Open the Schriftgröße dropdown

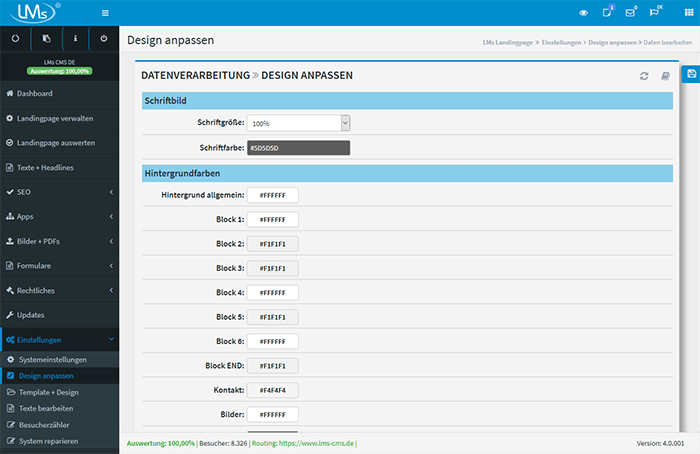[298, 123]
